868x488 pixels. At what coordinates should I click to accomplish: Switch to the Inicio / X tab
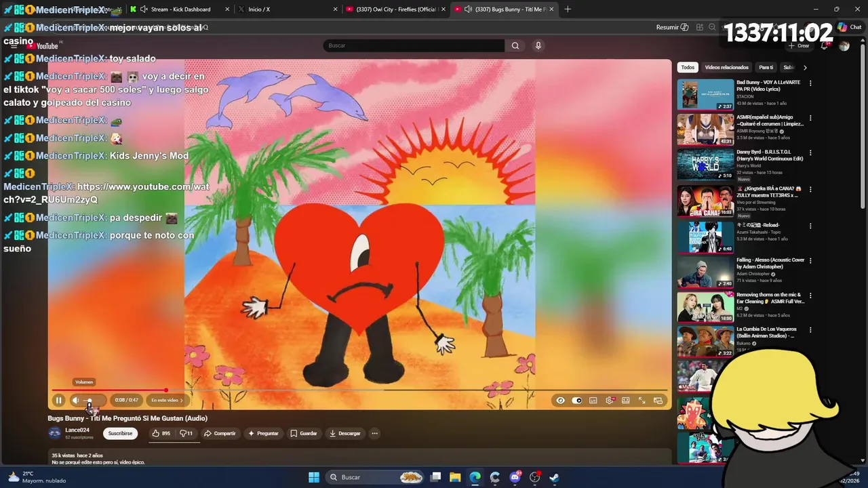pos(288,9)
